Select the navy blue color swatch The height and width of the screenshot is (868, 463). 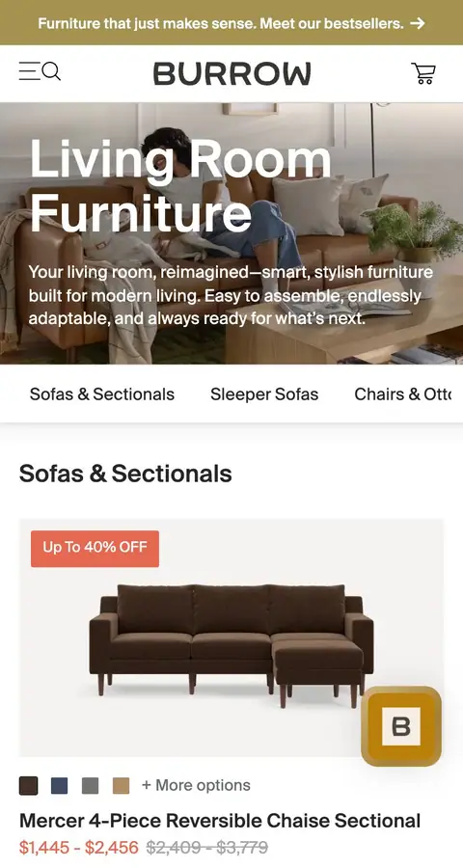tap(59, 785)
